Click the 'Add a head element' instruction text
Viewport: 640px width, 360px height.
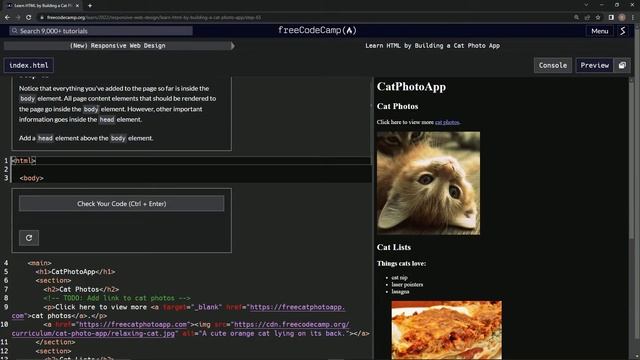(x=86, y=138)
